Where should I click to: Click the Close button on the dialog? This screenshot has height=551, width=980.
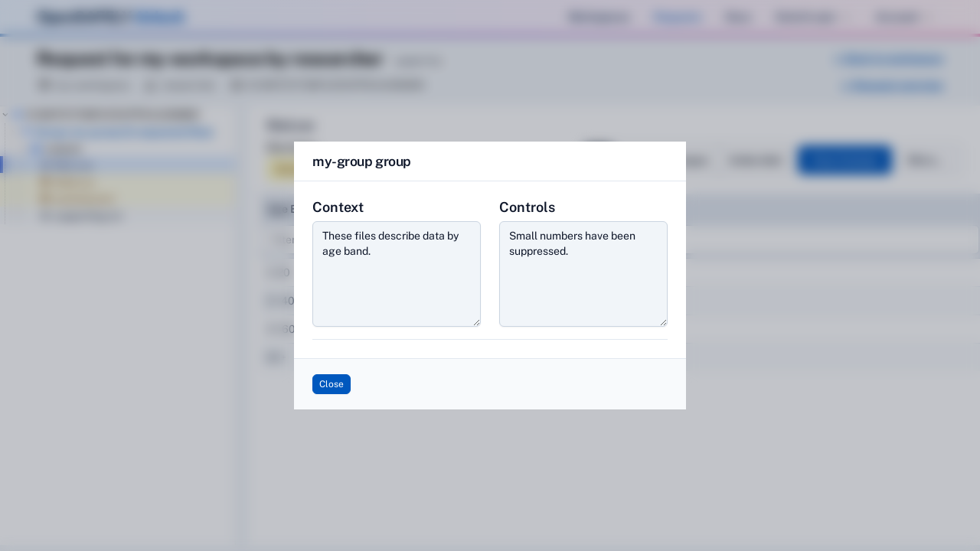pyautogui.click(x=332, y=384)
